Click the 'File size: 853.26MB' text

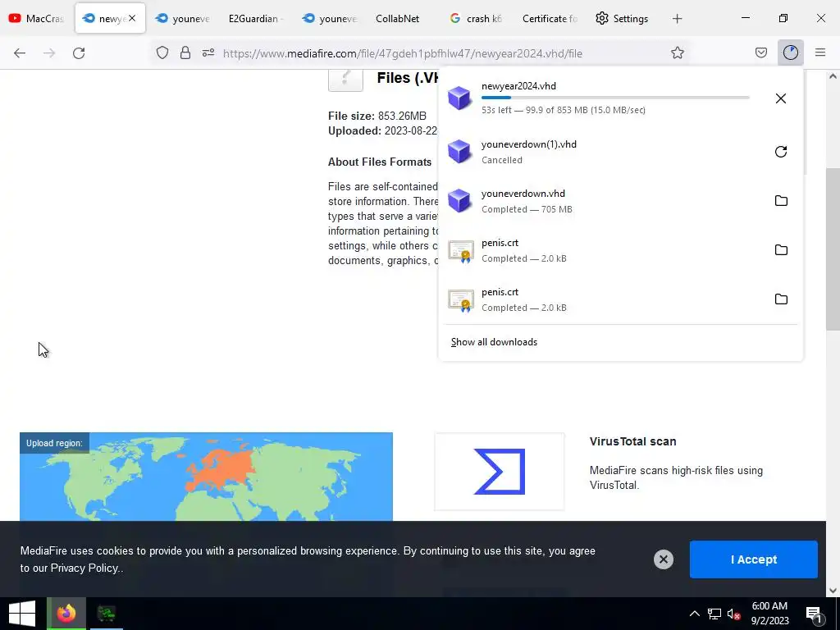coord(377,116)
